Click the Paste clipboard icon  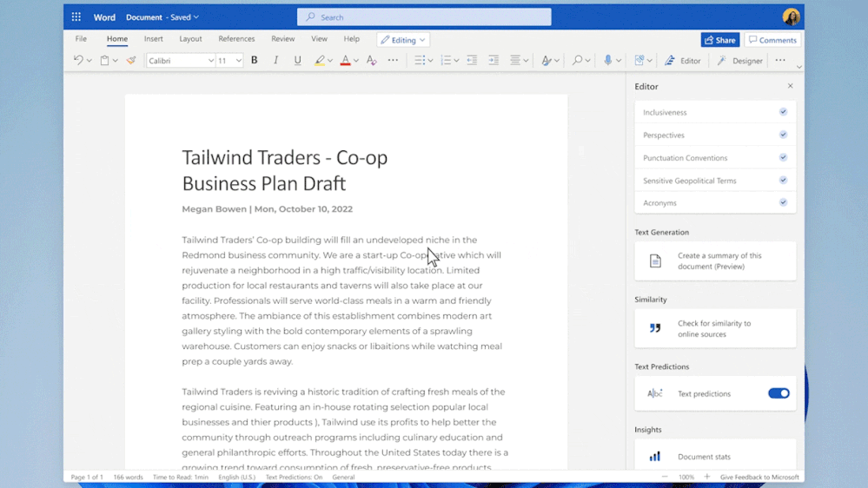pos(104,60)
